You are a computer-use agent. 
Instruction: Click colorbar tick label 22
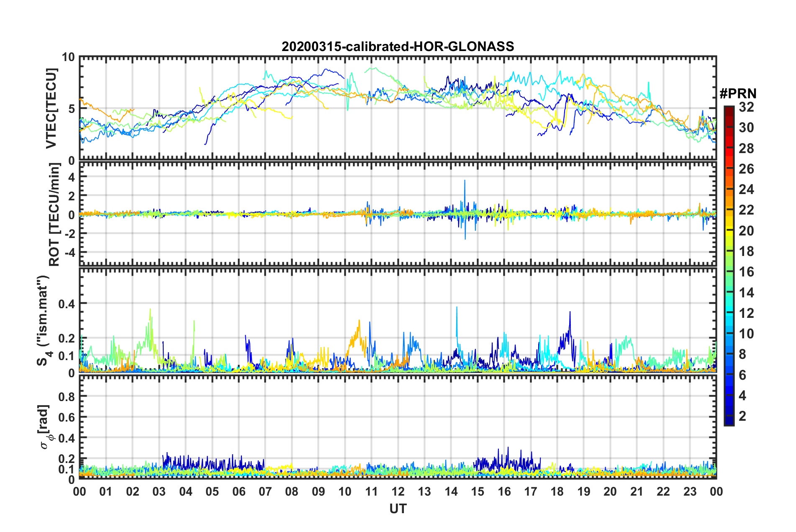click(x=746, y=210)
